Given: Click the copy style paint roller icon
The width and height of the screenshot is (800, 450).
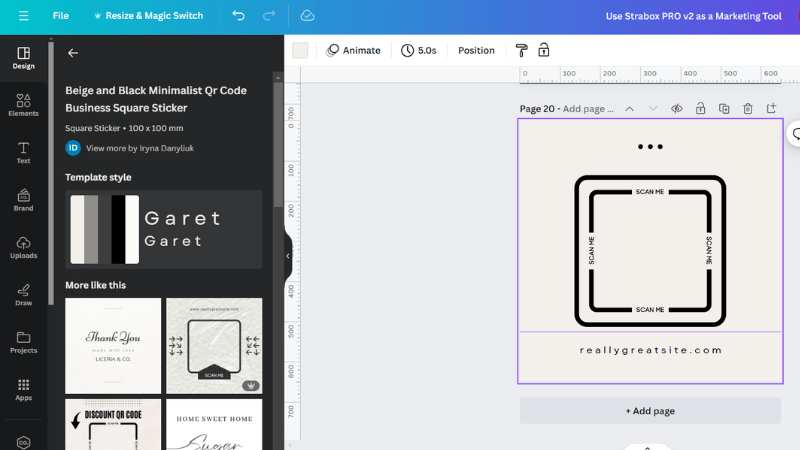Looking at the screenshot, I should [x=521, y=50].
